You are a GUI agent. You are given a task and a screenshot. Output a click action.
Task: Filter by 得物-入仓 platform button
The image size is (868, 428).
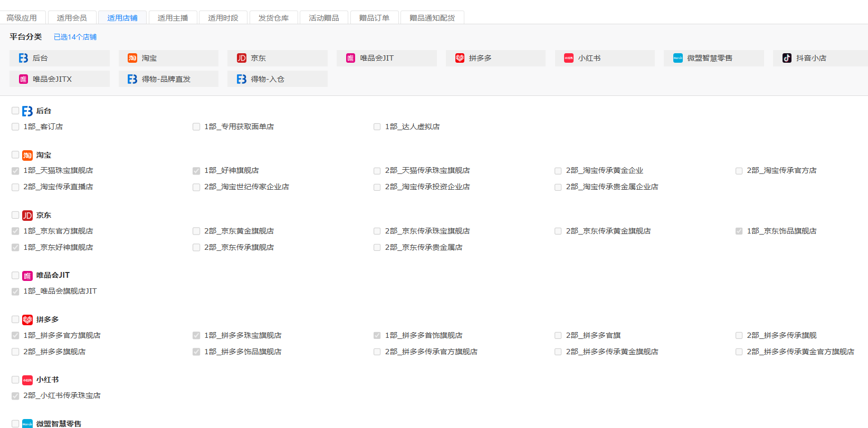point(277,79)
